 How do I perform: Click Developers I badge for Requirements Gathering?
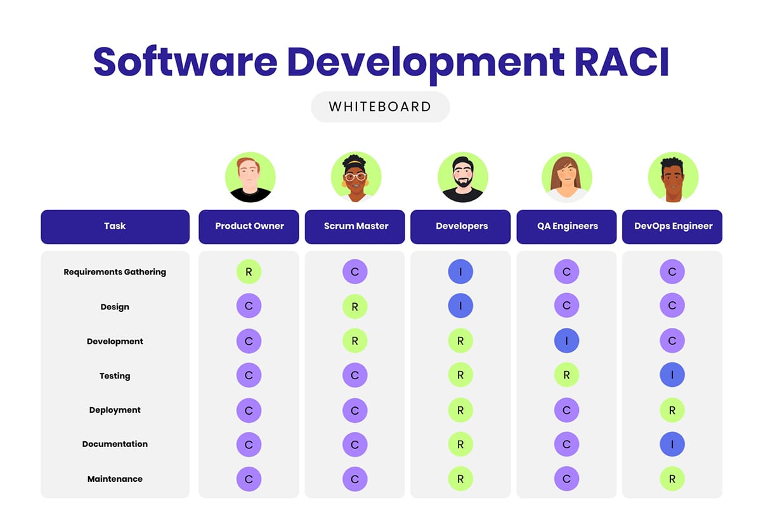coord(460,272)
